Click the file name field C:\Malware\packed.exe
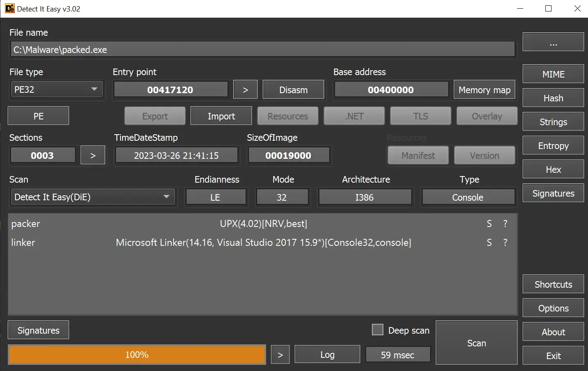The height and width of the screenshot is (371, 588). click(262, 50)
